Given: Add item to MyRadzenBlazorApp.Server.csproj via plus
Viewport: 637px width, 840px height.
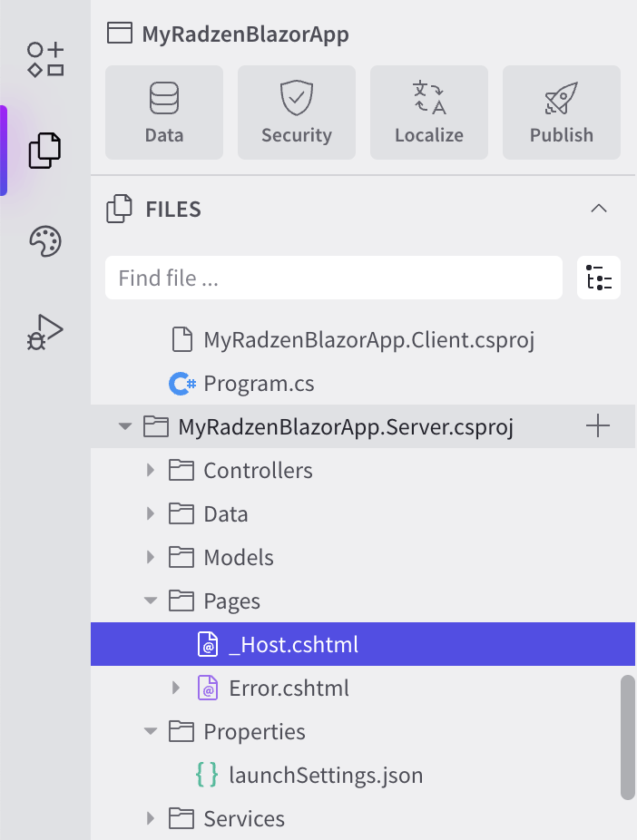Looking at the screenshot, I should pos(598,426).
